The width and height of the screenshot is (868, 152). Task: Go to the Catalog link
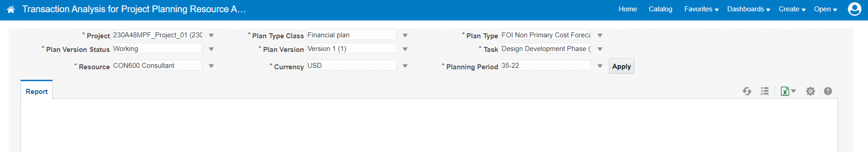point(660,9)
